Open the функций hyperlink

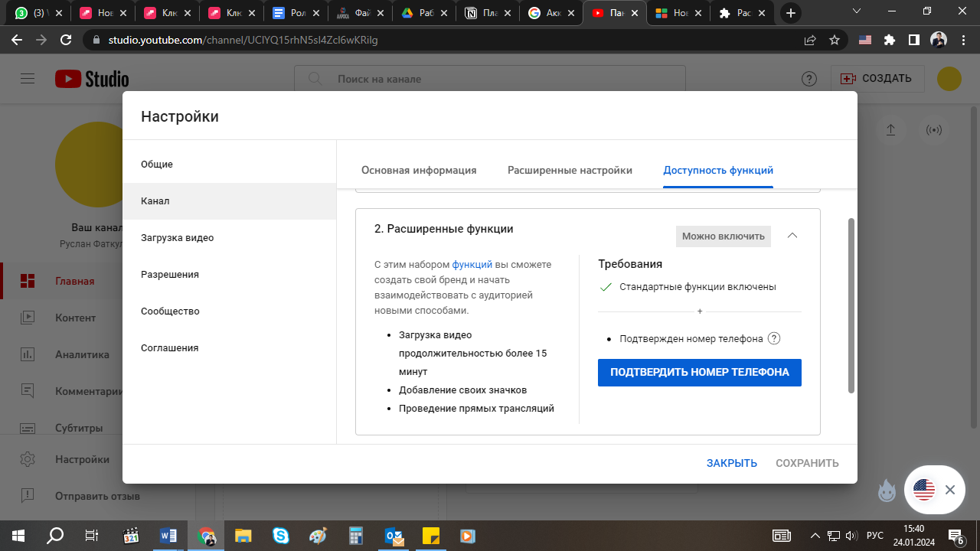(472, 264)
